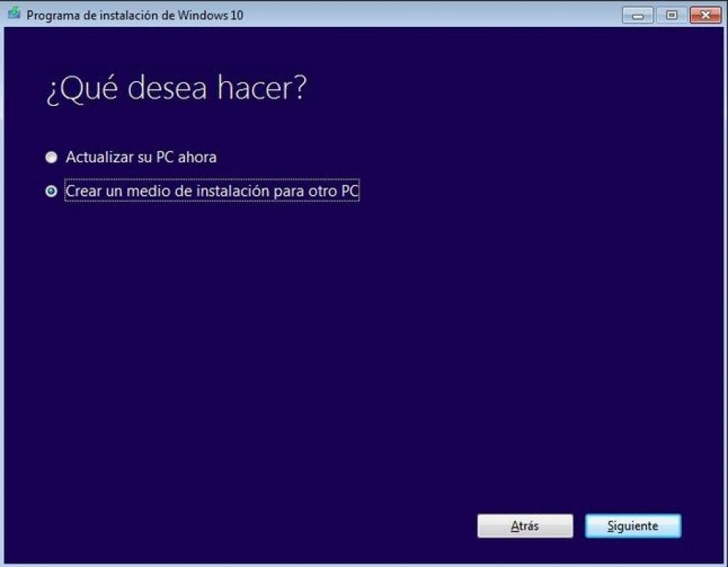
Task: Minimize the Windows 10 setup window
Action: coord(638,16)
